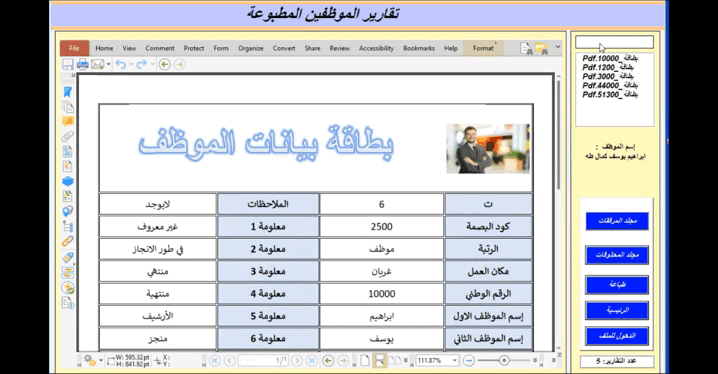This screenshot has height=374, width=718.
Task: Go to last page navigation button
Action: (311, 361)
